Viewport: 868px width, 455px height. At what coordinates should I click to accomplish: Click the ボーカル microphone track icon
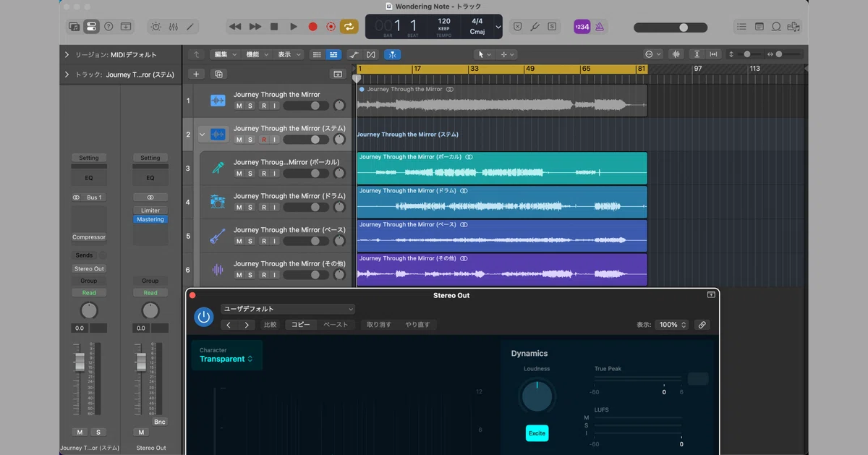pos(218,168)
